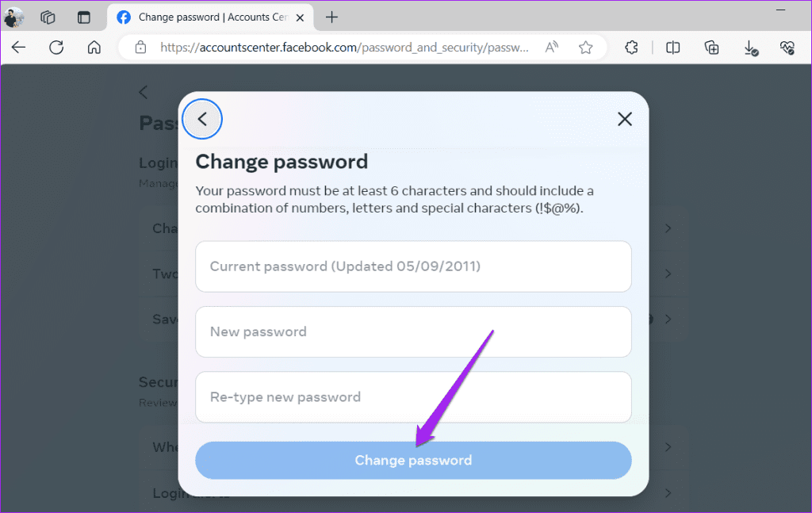Open Edge Workspaces
This screenshot has height=513, width=812.
tap(48, 17)
